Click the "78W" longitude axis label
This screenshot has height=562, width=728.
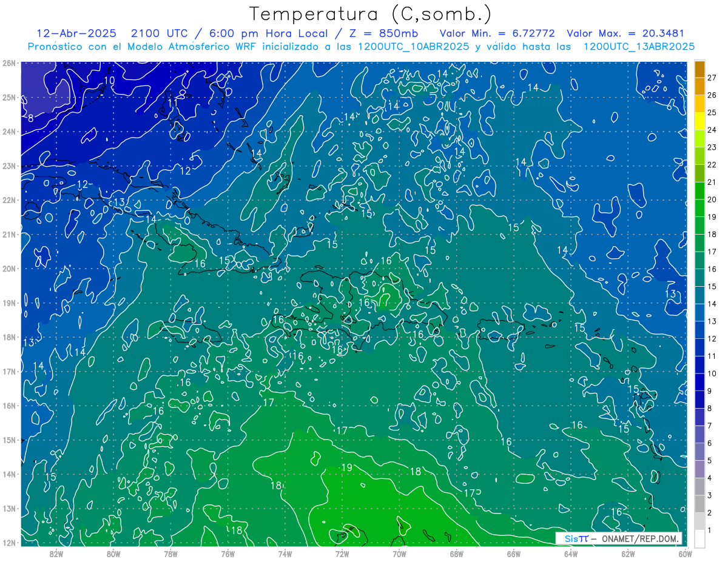click(x=170, y=554)
